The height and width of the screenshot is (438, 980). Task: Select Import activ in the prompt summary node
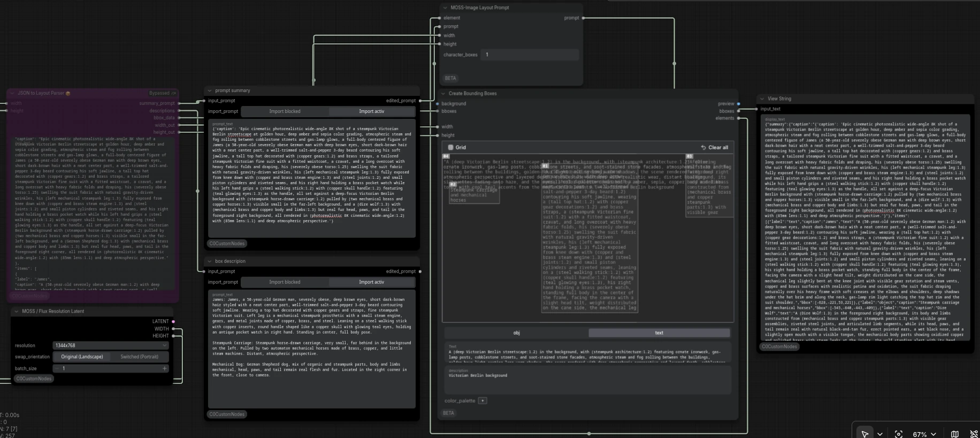point(372,111)
